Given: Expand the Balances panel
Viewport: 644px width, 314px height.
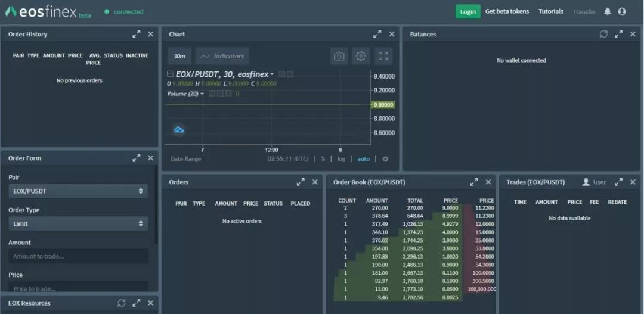Looking at the screenshot, I should click(x=618, y=34).
